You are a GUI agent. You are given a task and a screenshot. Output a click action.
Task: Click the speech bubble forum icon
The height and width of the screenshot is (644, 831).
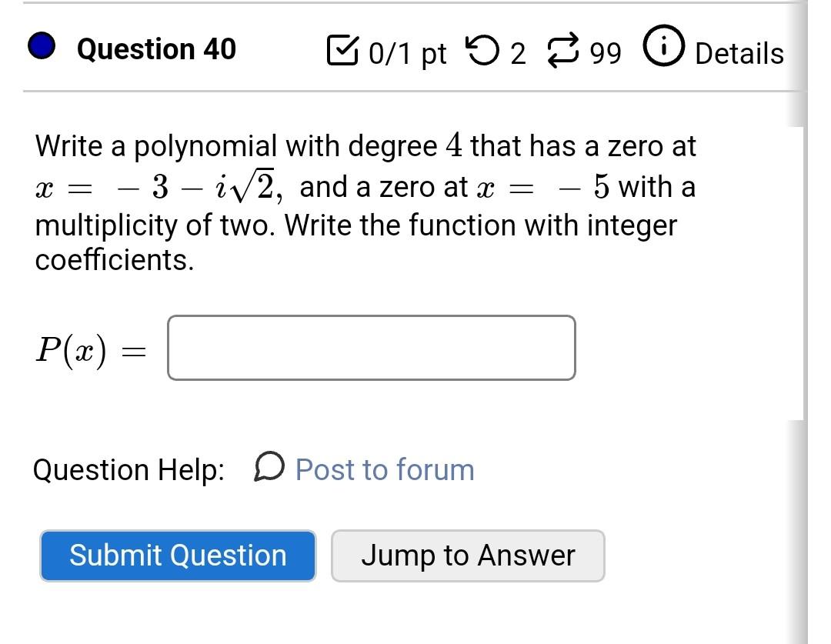pyautogui.click(x=268, y=469)
